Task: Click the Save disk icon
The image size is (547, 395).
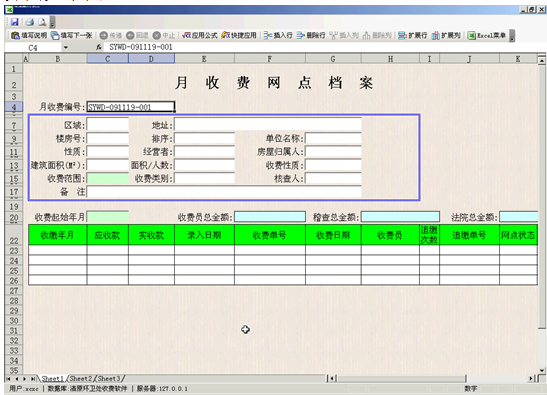Action: point(15,22)
